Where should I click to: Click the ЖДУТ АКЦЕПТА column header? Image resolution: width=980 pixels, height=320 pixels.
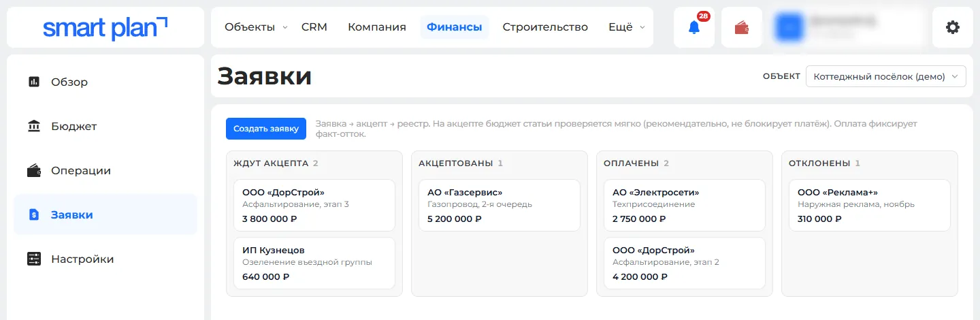[271, 163]
